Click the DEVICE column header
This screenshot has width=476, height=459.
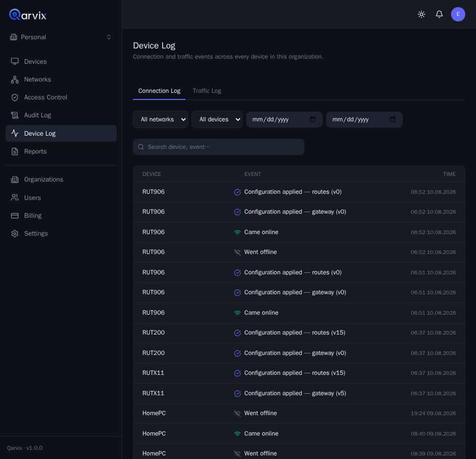tap(152, 174)
